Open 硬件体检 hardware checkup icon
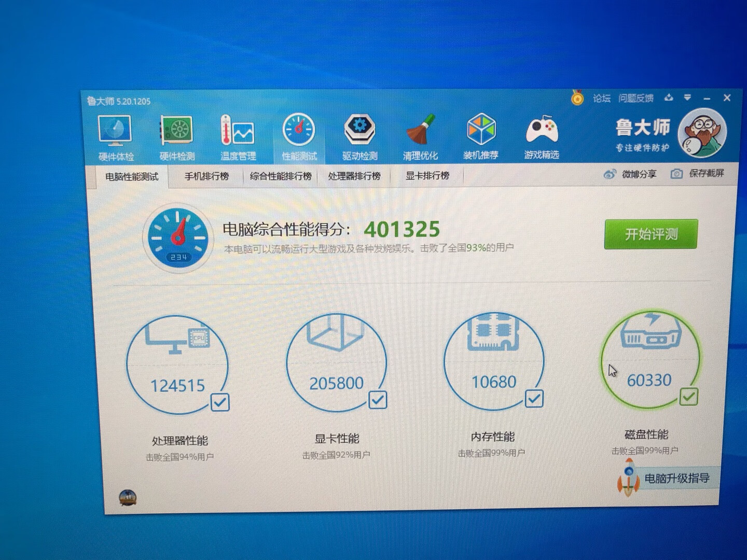 [x=115, y=131]
